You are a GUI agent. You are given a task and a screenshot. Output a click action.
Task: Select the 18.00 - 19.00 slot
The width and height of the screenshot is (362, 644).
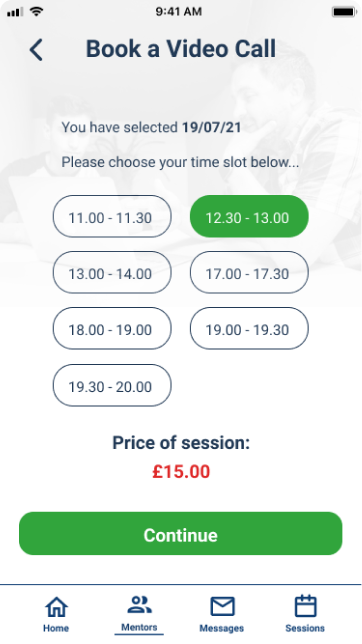click(112, 329)
